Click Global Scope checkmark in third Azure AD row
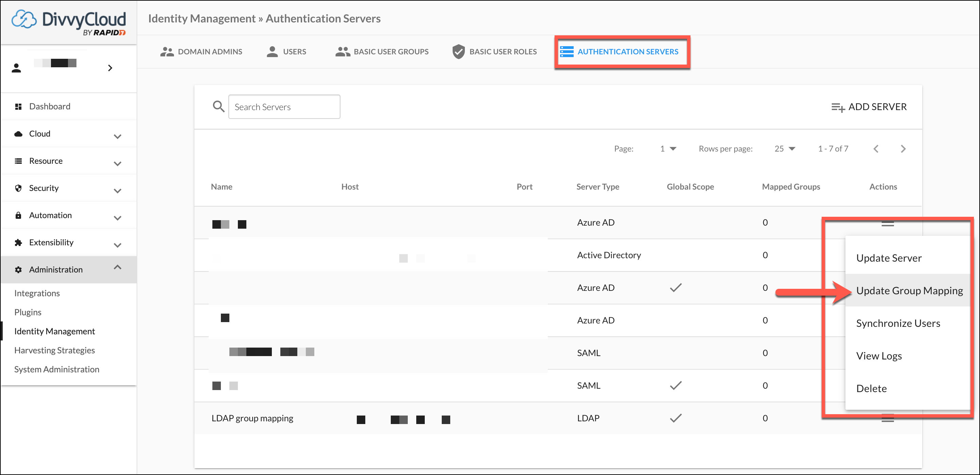 [x=676, y=288]
